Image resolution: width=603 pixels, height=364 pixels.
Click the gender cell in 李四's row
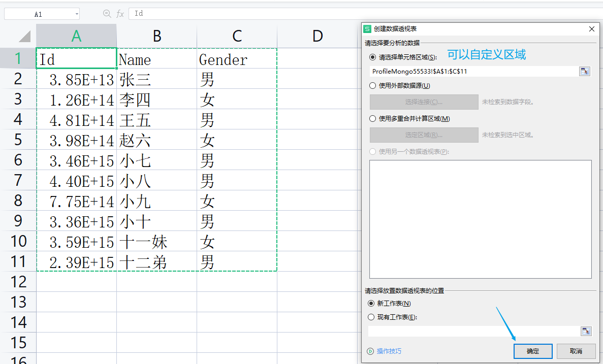coord(237,99)
